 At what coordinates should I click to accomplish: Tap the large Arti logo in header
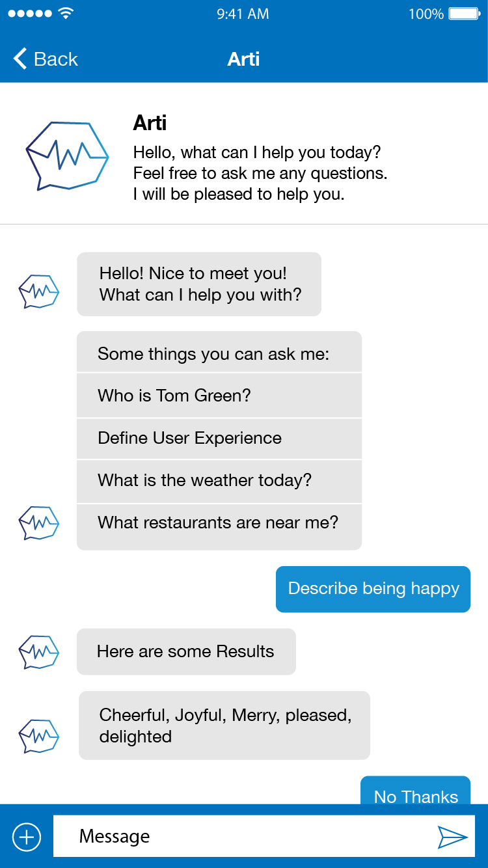coord(67,155)
